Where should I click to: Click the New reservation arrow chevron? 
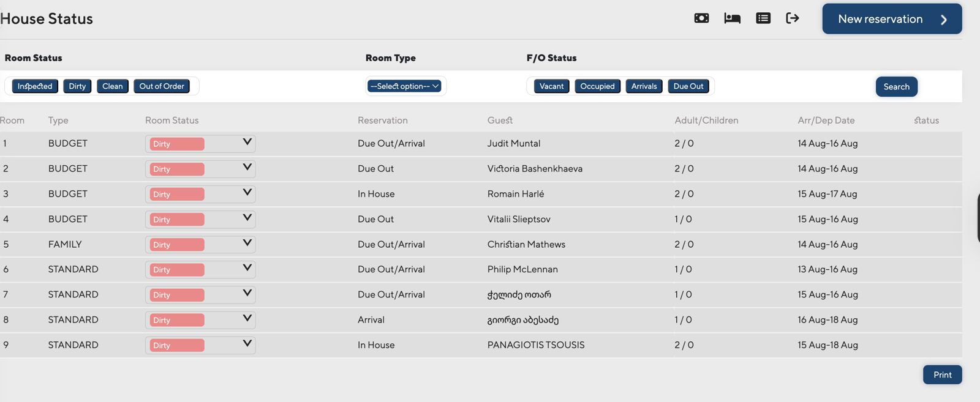(x=944, y=20)
